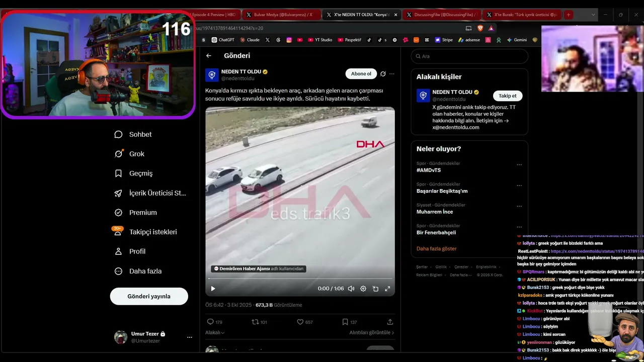Open the tab search dropdown arrow
Screen dimensions: 644x362
(x=594, y=15)
